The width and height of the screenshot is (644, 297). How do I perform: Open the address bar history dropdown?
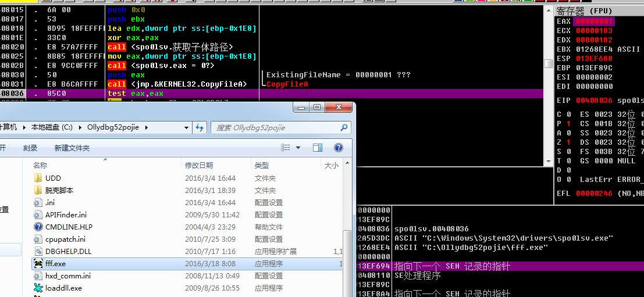pos(186,127)
